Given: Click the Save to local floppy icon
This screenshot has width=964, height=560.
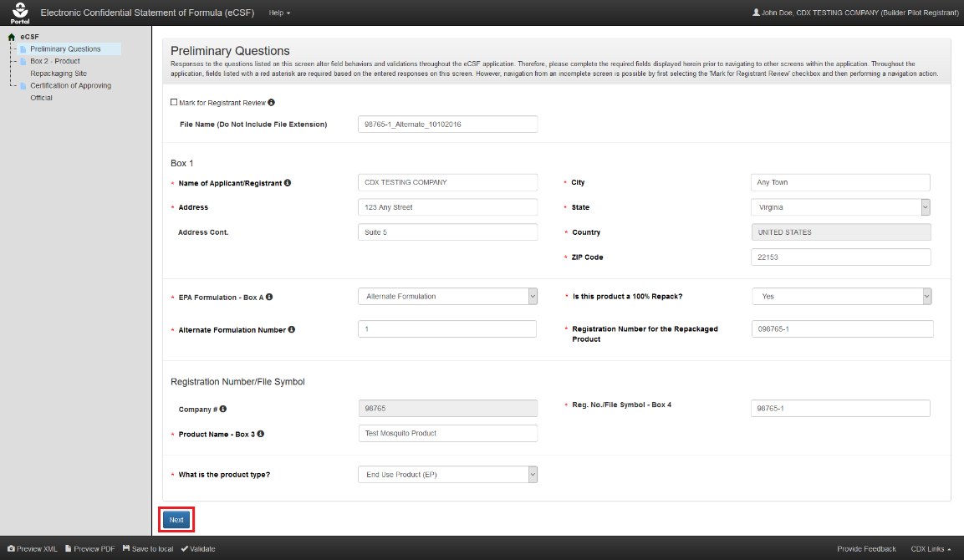Looking at the screenshot, I should 126,548.
